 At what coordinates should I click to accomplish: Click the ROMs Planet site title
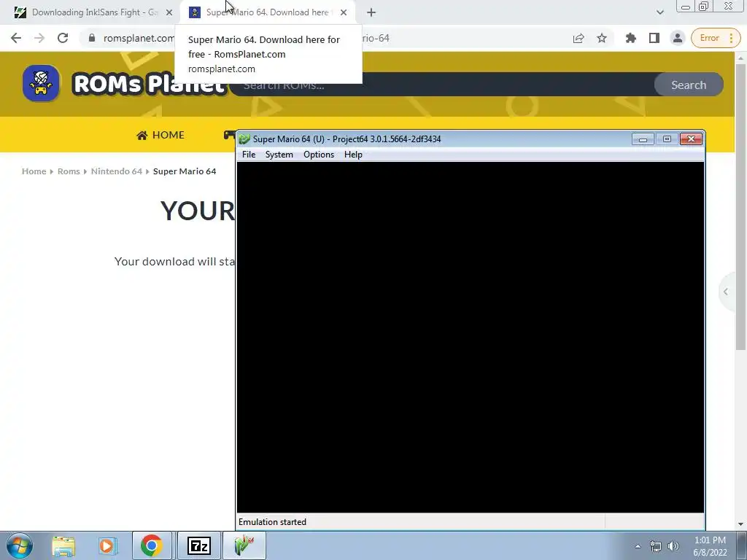[x=149, y=84]
